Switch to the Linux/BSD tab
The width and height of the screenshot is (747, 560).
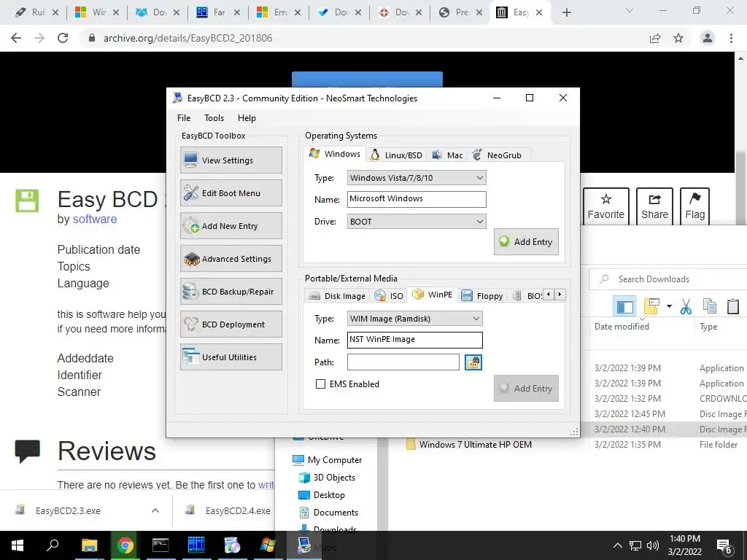tap(396, 155)
